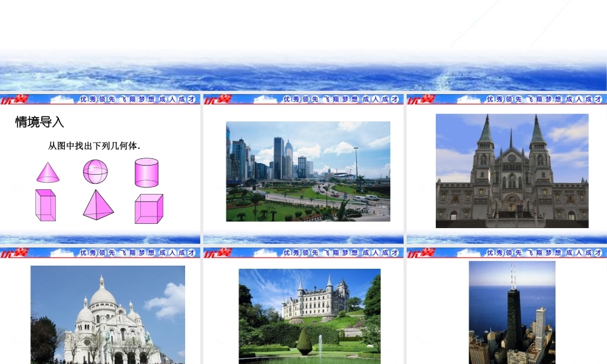Click the dark skyscraper aerial photo
The image size is (607, 364).
(512, 312)
